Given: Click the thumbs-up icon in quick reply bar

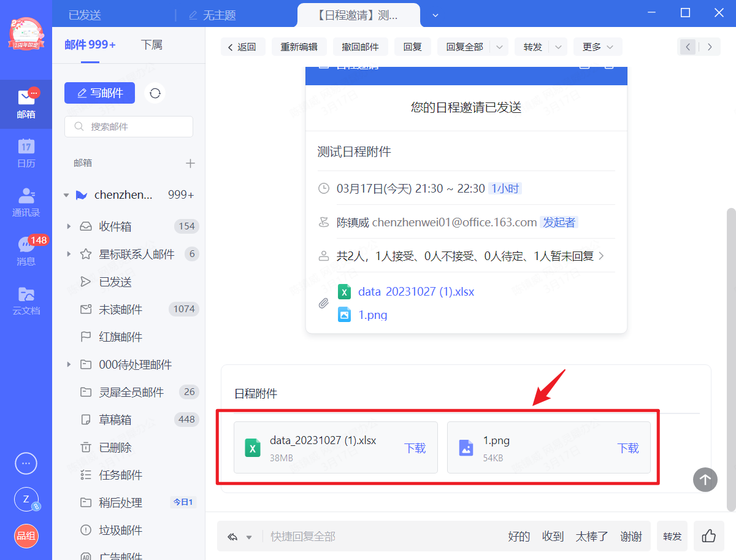Looking at the screenshot, I should (709, 536).
